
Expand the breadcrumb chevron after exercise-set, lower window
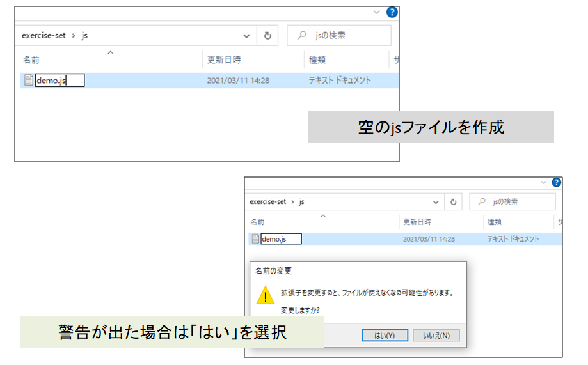(x=292, y=202)
